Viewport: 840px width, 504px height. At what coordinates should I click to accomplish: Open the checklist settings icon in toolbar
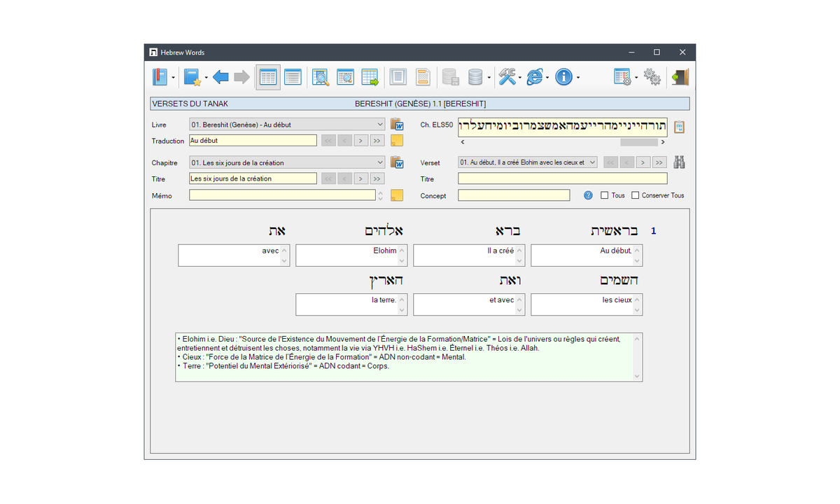[x=622, y=77]
